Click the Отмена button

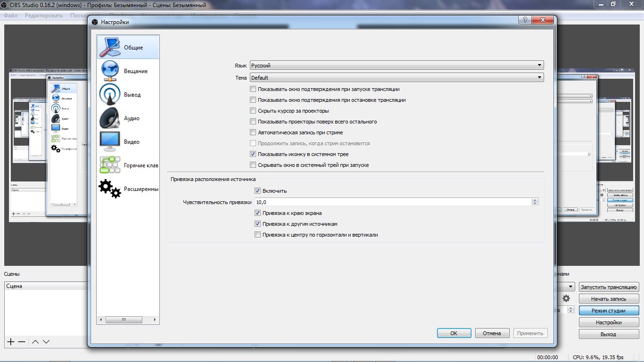[x=492, y=333]
